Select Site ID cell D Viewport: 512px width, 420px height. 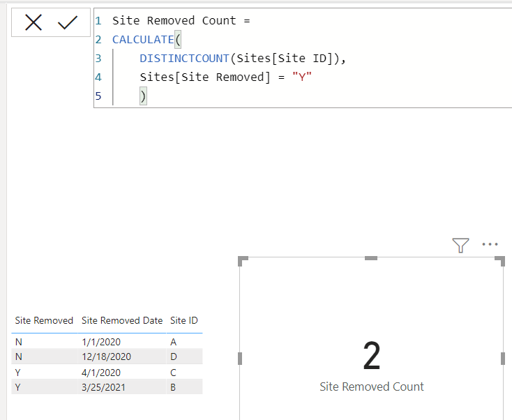[x=174, y=357]
